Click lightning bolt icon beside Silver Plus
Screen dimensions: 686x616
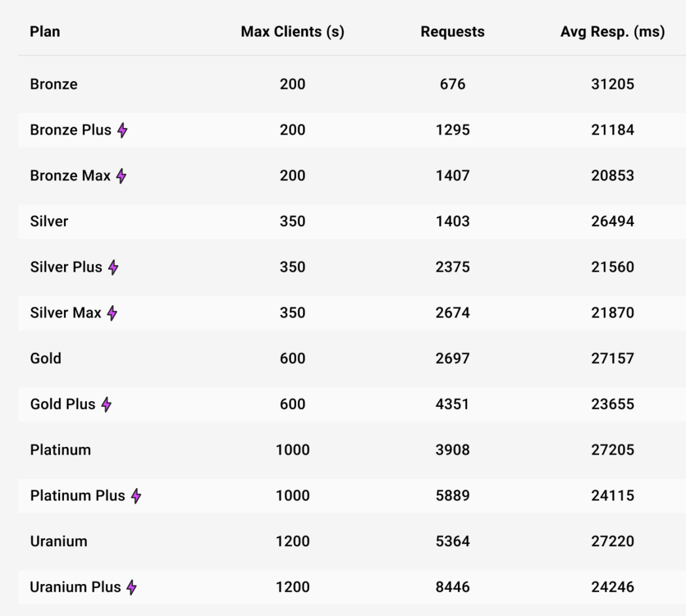(x=113, y=267)
